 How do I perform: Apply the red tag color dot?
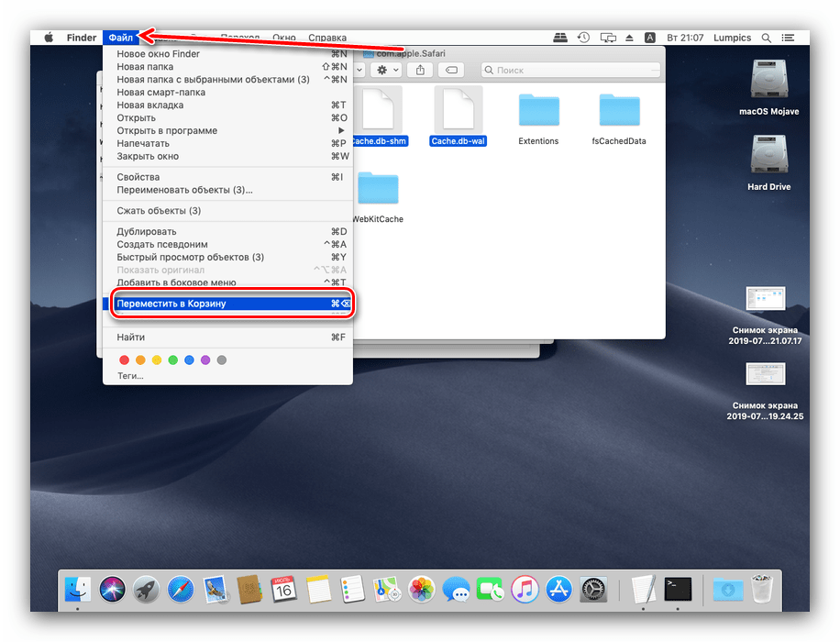[x=123, y=360]
